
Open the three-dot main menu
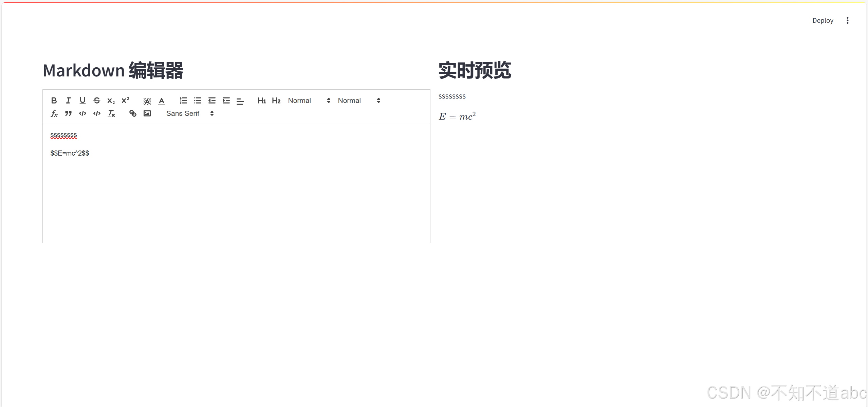pyautogui.click(x=847, y=20)
